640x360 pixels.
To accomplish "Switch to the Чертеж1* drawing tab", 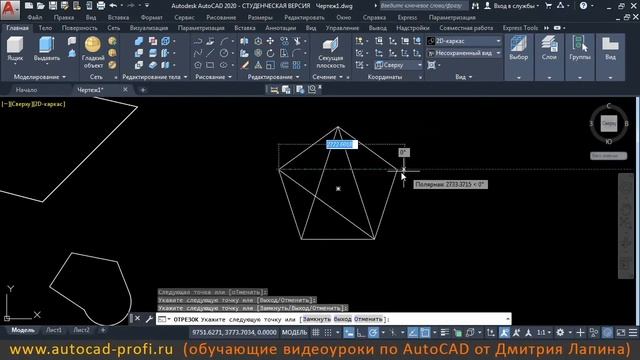I will 90,90.
